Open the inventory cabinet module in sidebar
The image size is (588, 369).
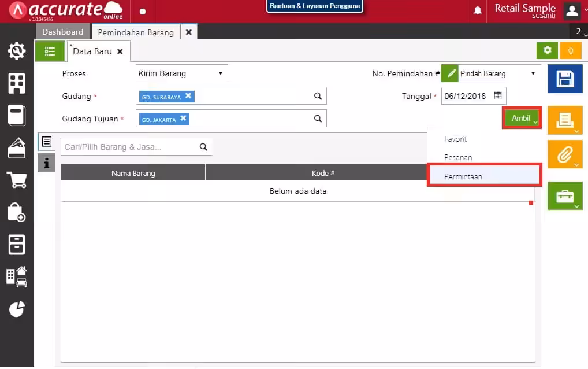coord(17,245)
